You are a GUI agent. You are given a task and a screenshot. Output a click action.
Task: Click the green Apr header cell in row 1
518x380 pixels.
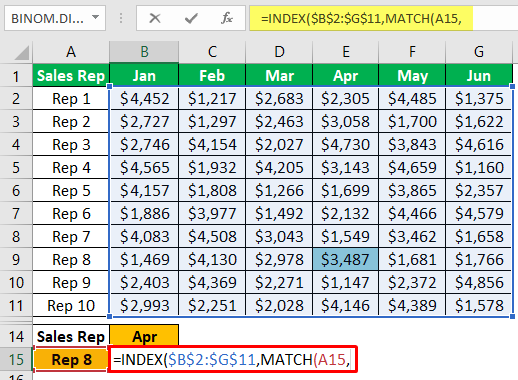(x=346, y=76)
